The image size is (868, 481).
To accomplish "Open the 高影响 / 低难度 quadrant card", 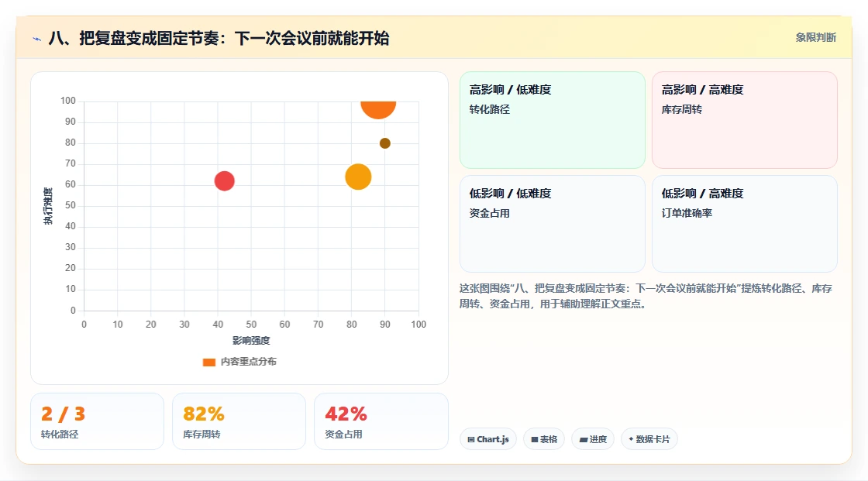I will pyautogui.click(x=553, y=120).
